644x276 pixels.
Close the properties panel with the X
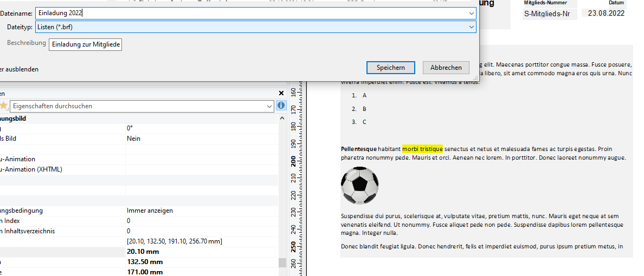pos(281,93)
